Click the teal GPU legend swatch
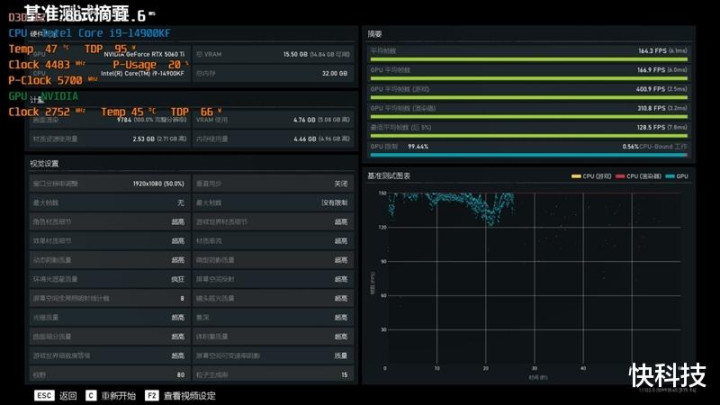 click(x=670, y=176)
